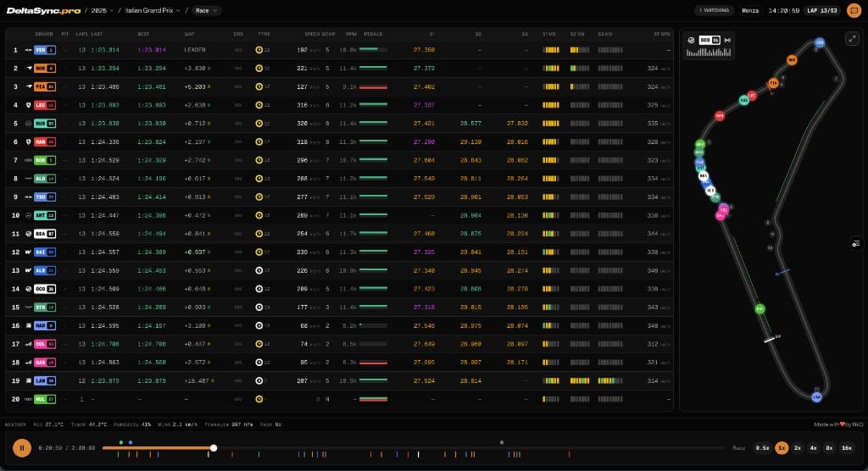Click the BEST column header
The width and height of the screenshot is (868, 471).
click(x=143, y=34)
